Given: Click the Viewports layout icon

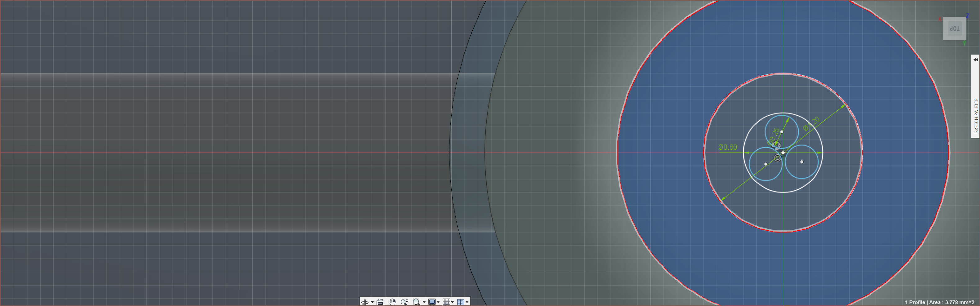Looking at the screenshot, I should point(460,302).
